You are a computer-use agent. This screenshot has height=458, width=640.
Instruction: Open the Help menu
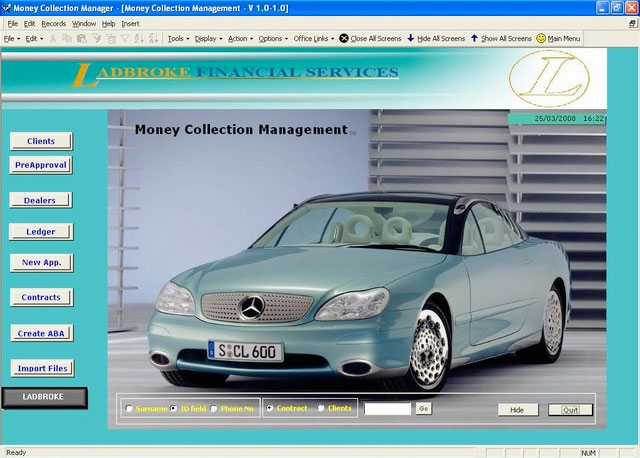108,24
